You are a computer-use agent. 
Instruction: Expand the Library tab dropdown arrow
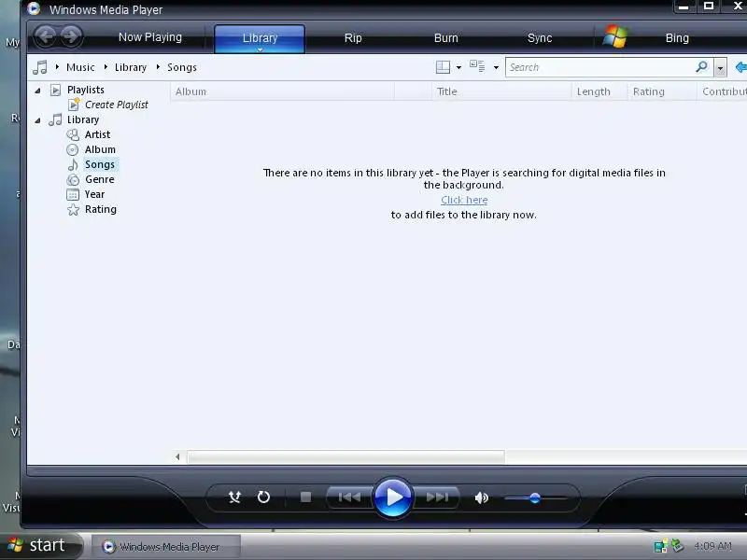pos(261,49)
